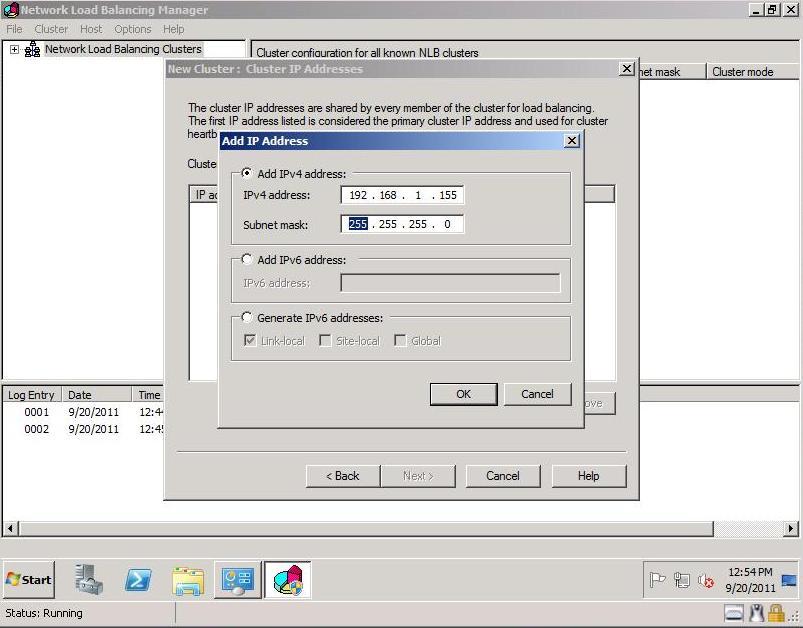Screen dimensions: 803x628
Task: Click the highlighted 255 subnet mask octet
Action: point(357,224)
